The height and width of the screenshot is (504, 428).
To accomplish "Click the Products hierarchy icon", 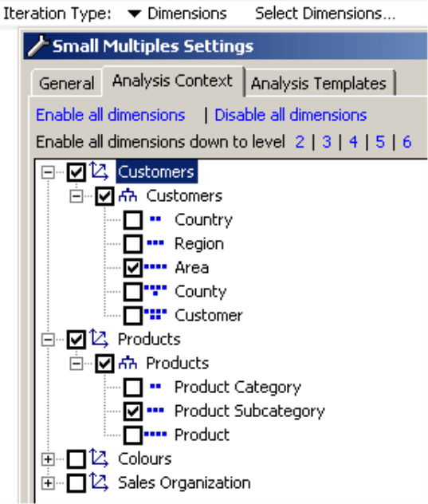I will tap(128, 363).
